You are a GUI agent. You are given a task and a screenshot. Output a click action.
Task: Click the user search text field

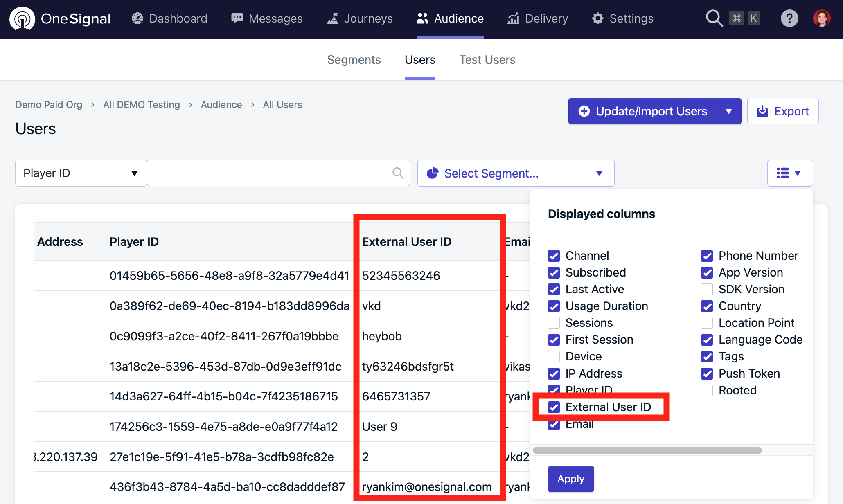(270, 173)
